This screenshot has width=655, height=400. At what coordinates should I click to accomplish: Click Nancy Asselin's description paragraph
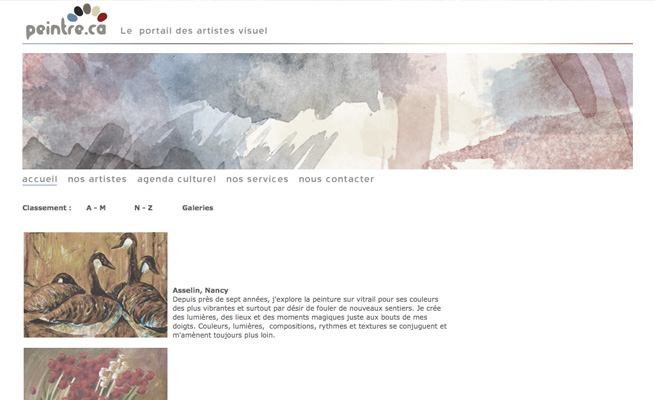click(310, 317)
